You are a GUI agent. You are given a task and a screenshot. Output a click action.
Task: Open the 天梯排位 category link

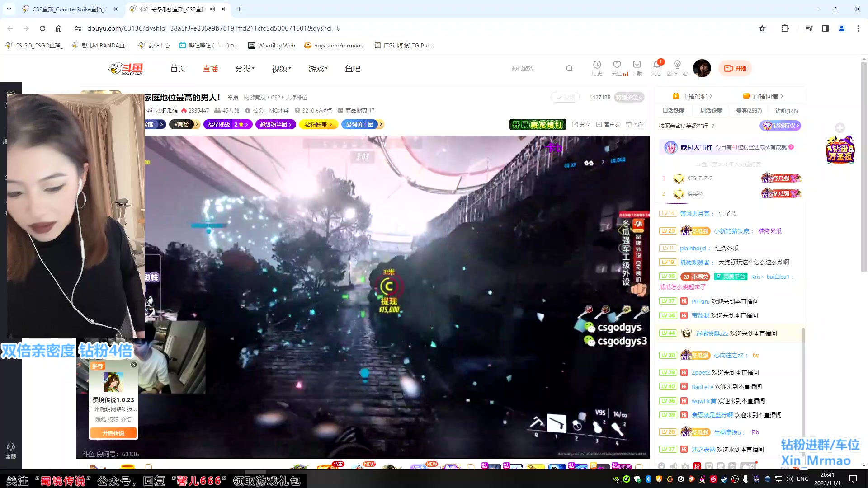[x=296, y=98]
